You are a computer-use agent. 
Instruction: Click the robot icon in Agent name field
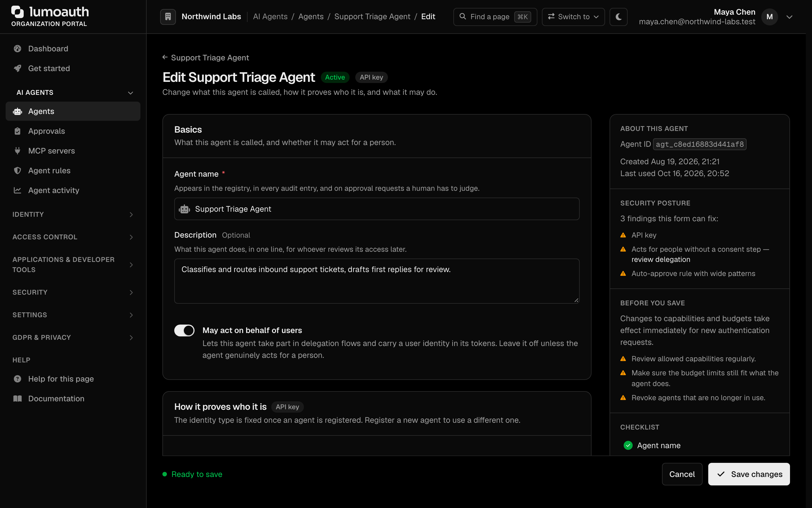[x=185, y=209]
